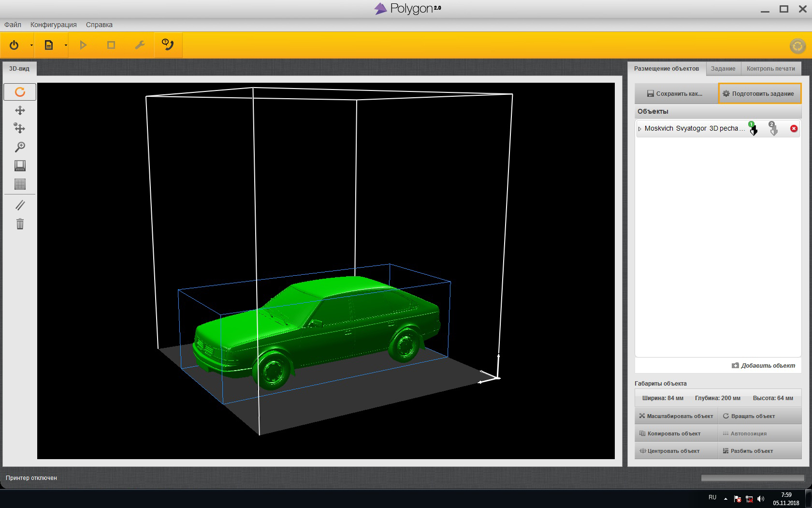Click Добавить объект to add object

coord(763,365)
